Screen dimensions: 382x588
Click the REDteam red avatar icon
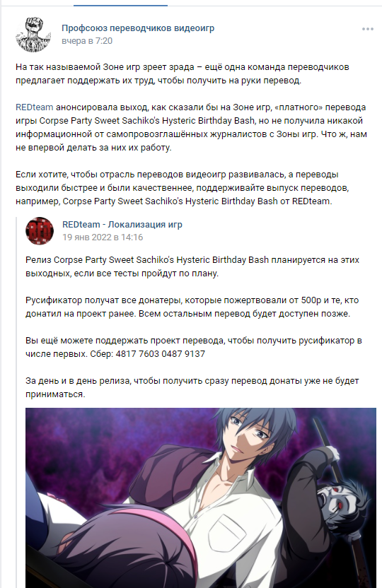pyautogui.click(x=40, y=230)
